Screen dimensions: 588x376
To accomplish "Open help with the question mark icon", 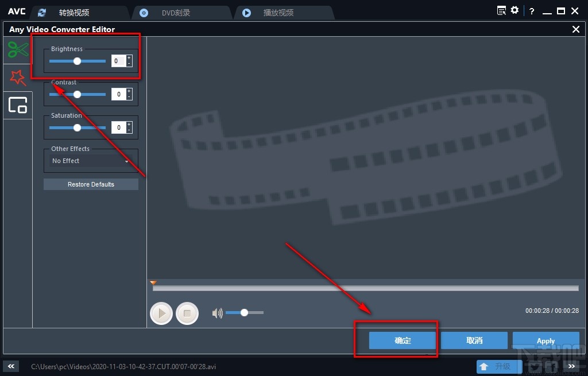I will coord(531,10).
